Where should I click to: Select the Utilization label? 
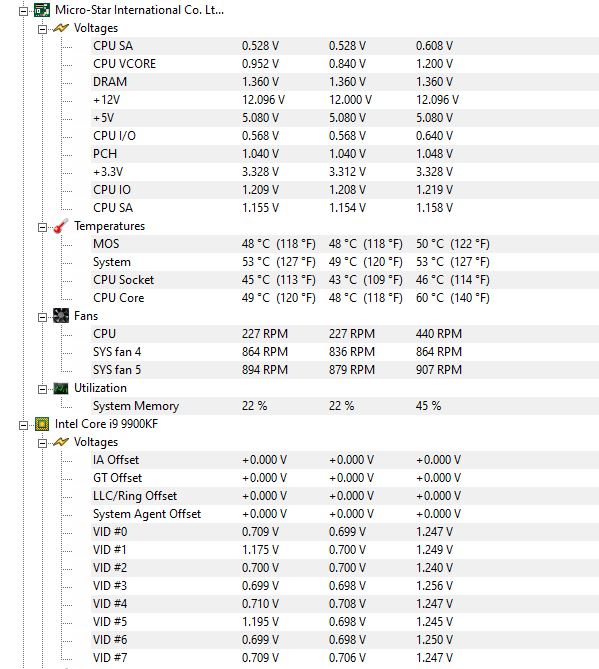pyautogui.click(x=100, y=388)
